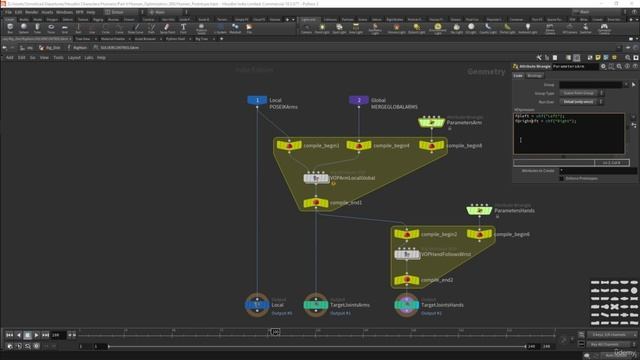Viewport: 640px width, 360px height.
Task: Switch to the Bindings tab in parameters
Action: (x=534, y=76)
